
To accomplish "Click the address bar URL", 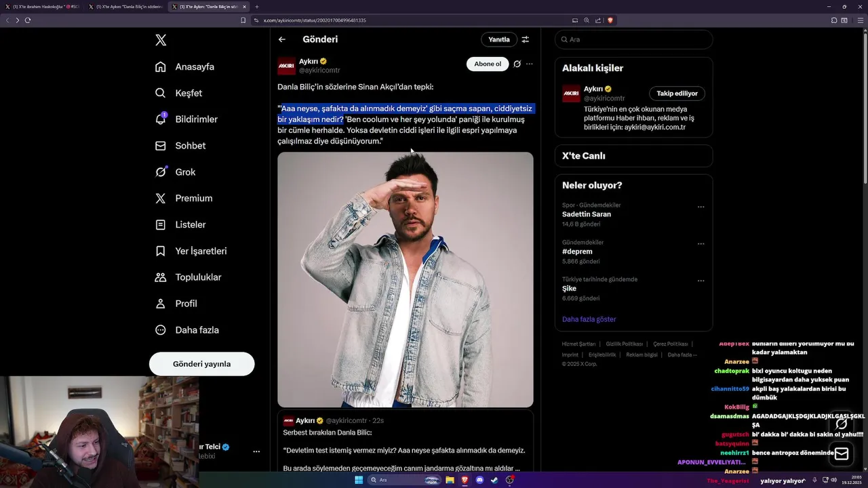I will pos(315,20).
